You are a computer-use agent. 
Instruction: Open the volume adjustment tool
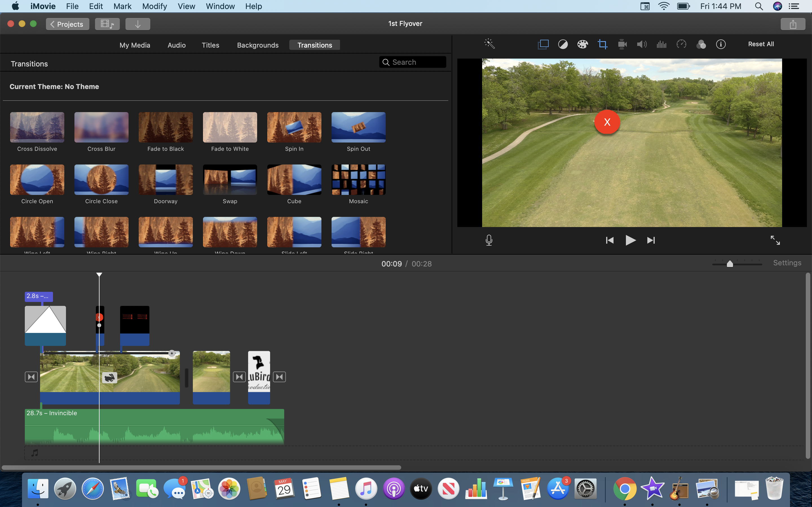click(641, 44)
